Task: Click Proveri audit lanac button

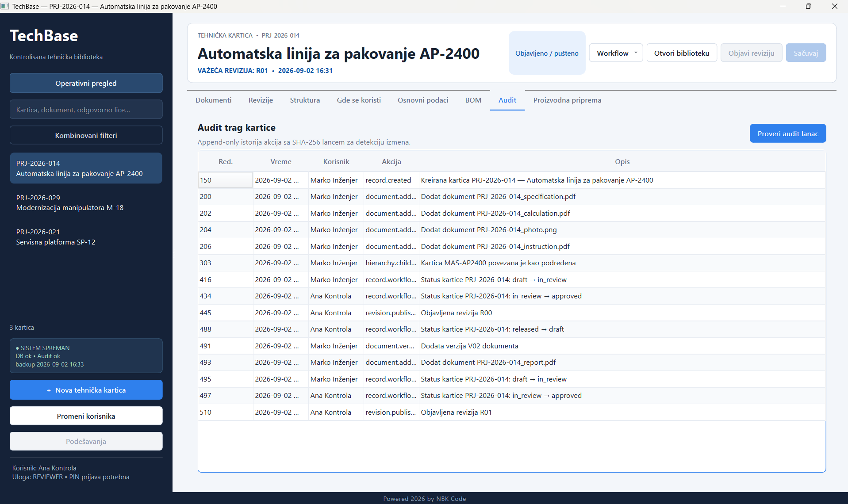Action: (x=787, y=134)
